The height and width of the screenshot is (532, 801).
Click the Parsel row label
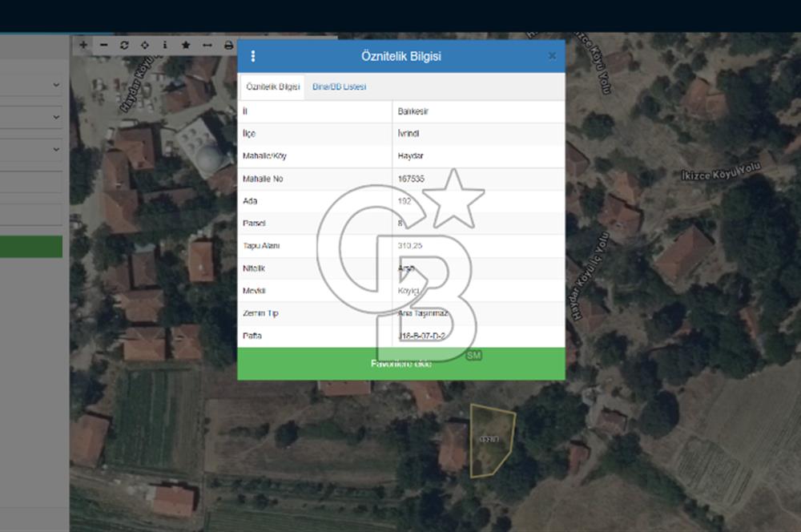pyautogui.click(x=254, y=224)
